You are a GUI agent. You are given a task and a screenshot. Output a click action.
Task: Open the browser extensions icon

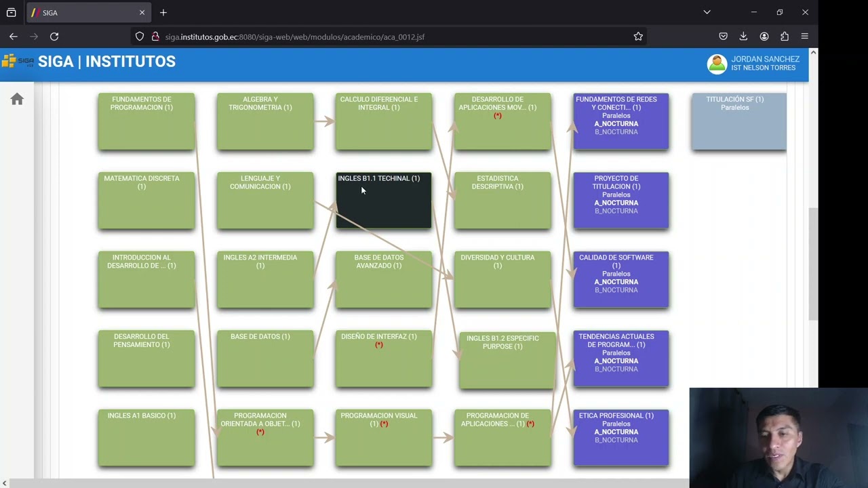(x=785, y=37)
